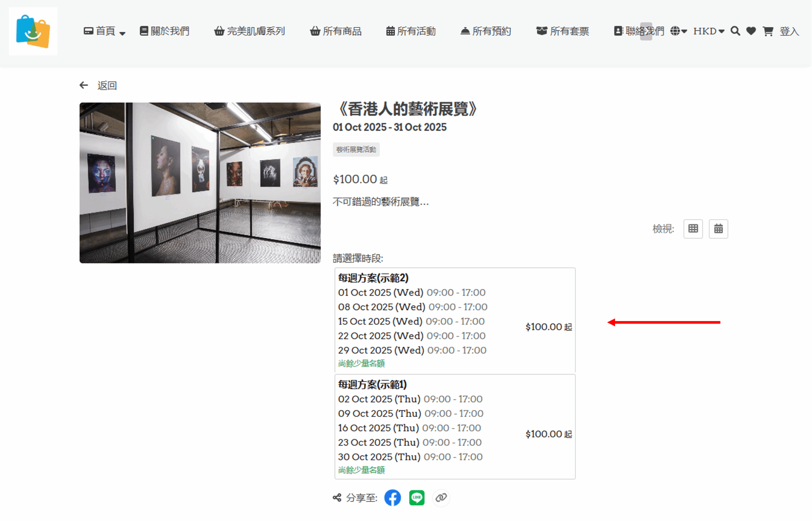Screen dimensions: 812x521
Task: Click the 藝術展覽活動 category tag
Action: pyautogui.click(x=356, y=150)
